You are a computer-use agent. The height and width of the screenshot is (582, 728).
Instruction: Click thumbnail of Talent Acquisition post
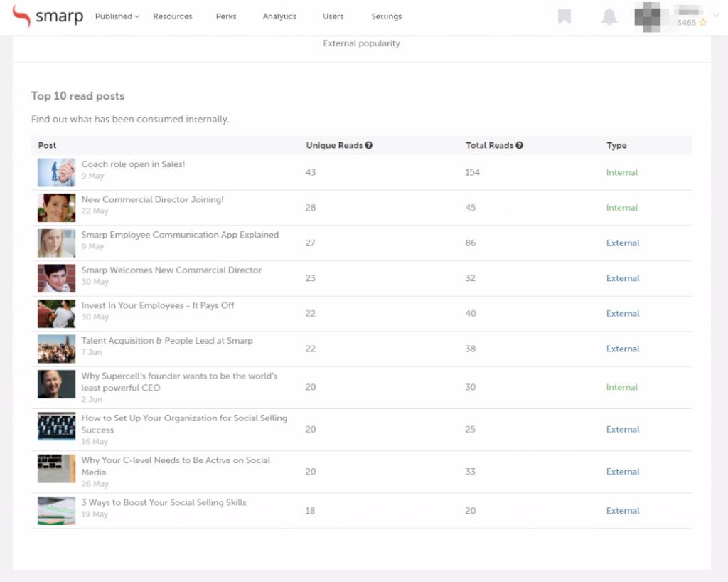56,349
